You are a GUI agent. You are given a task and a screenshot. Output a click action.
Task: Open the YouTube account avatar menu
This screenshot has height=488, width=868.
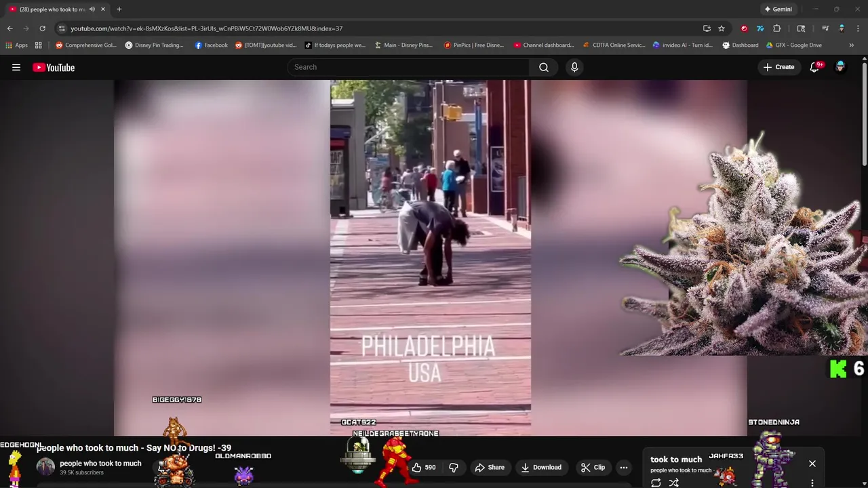840,67
